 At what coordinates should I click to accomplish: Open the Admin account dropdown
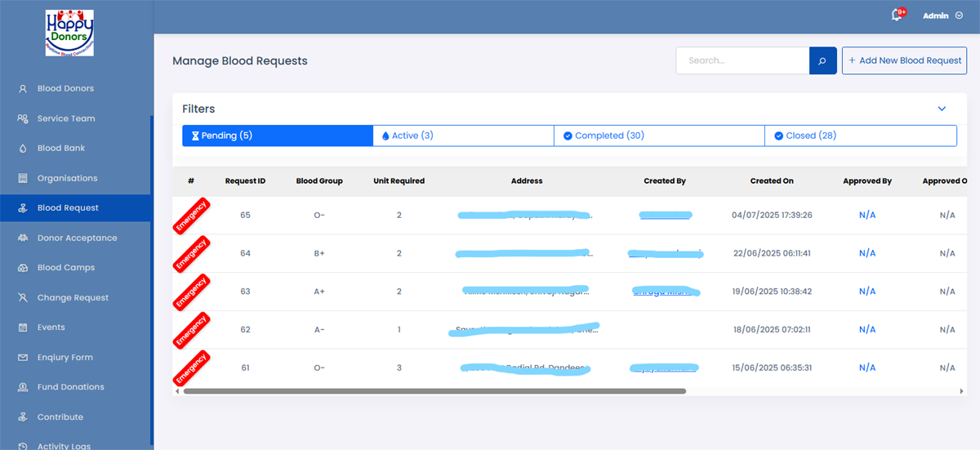[942, 16]
